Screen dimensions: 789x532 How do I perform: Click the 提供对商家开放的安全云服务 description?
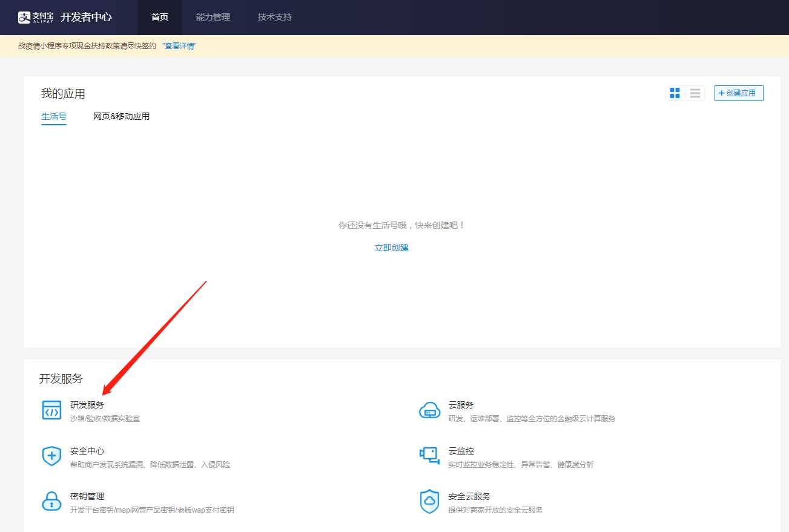point(496,510)
